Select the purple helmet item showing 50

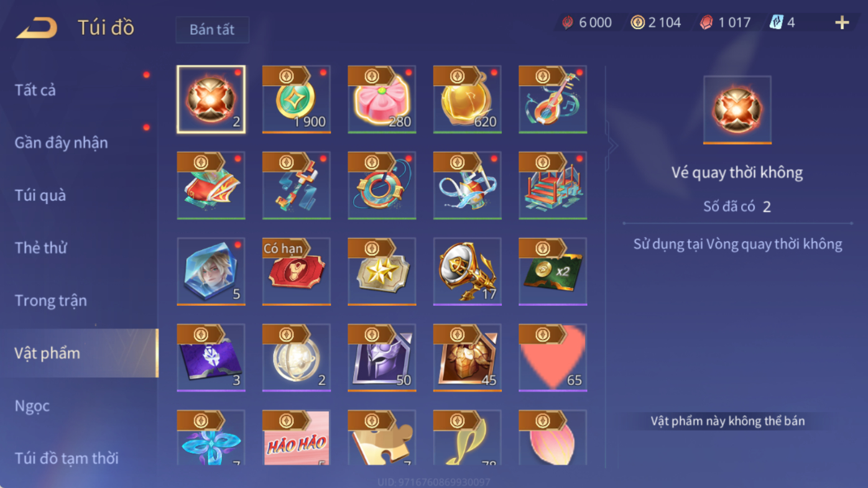point(382,357)
